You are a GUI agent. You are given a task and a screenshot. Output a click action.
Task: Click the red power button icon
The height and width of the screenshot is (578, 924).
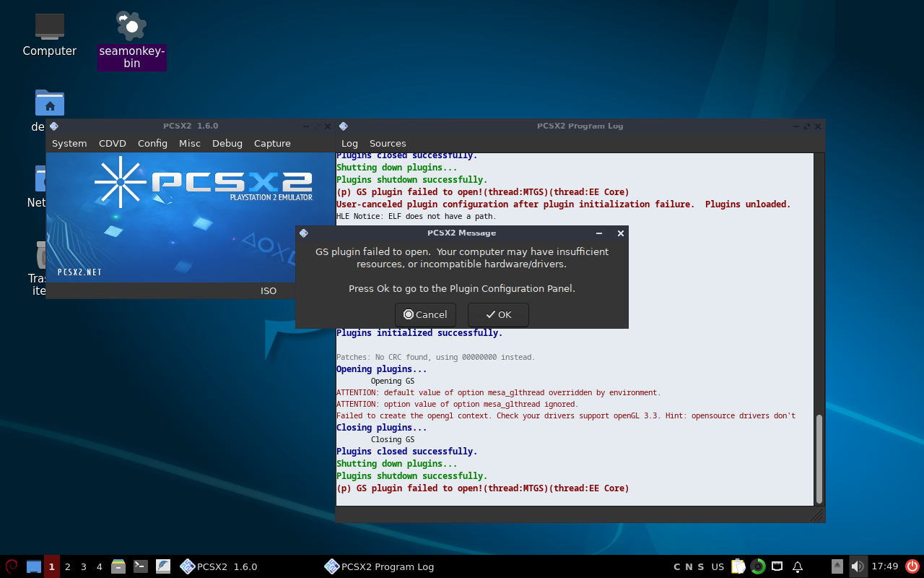[x=912, y=566]
